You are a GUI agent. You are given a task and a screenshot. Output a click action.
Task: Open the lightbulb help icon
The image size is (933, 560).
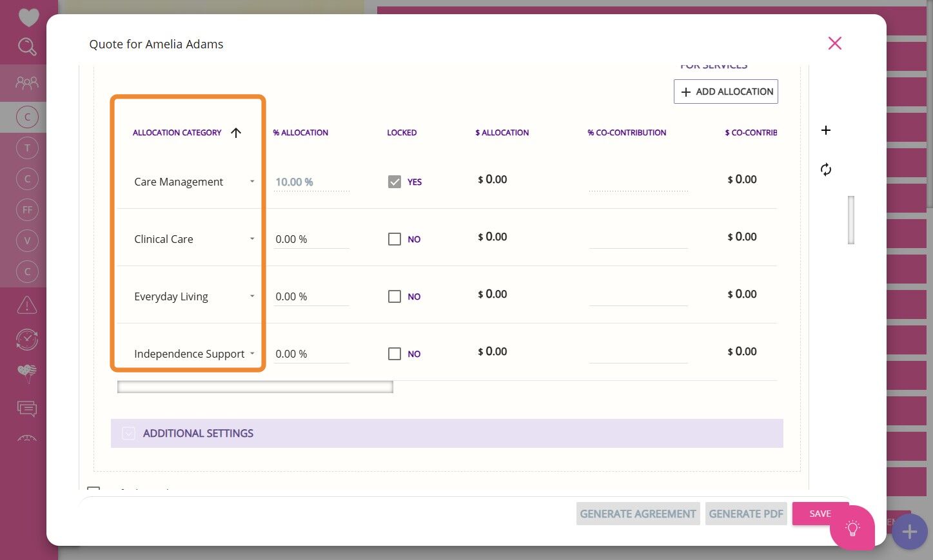click(852, 528)
